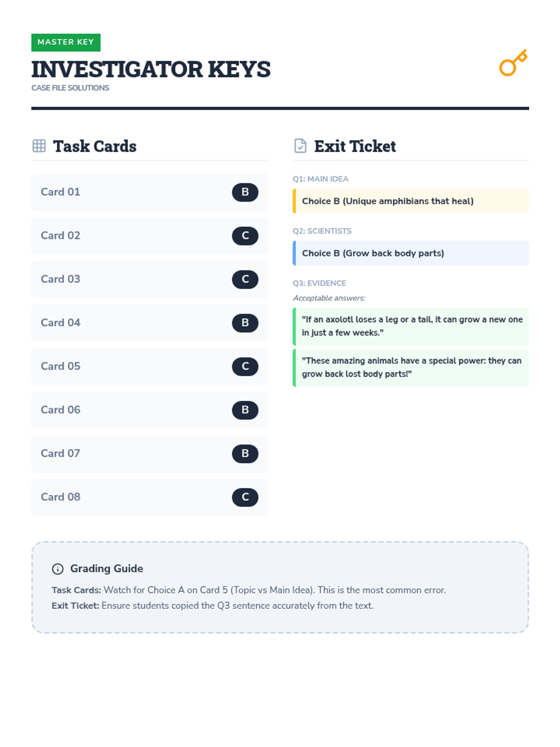The width and height of the screenshot is (560, 747).
Task: Click the INVESTIGATOR KEYS title
Action: coord(151,70)
